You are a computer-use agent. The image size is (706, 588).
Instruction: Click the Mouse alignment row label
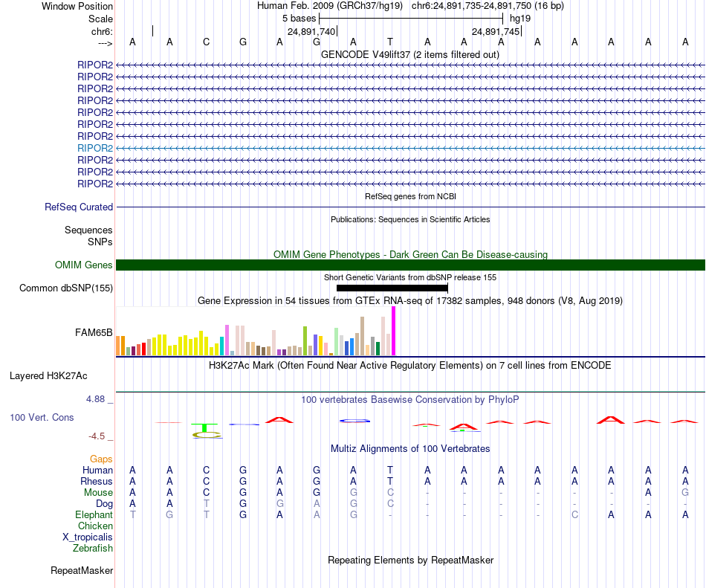coord(98,493)
